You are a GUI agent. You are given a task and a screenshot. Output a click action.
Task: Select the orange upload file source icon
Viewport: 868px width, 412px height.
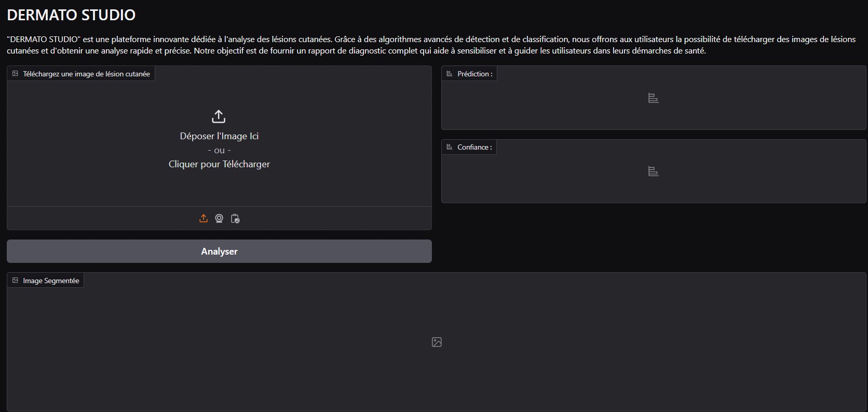(204, 218)
